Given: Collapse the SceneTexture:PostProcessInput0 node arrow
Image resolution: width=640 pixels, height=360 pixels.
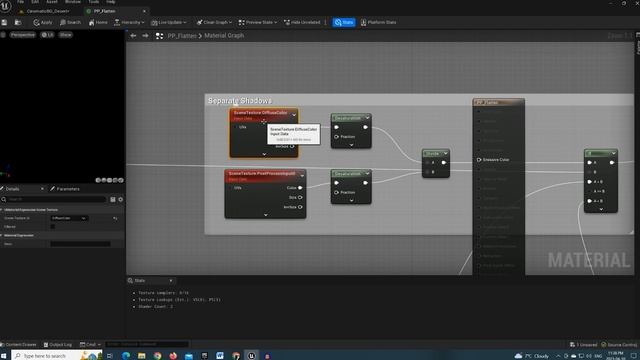Looking at the screenshot, I should click(302, 176).
